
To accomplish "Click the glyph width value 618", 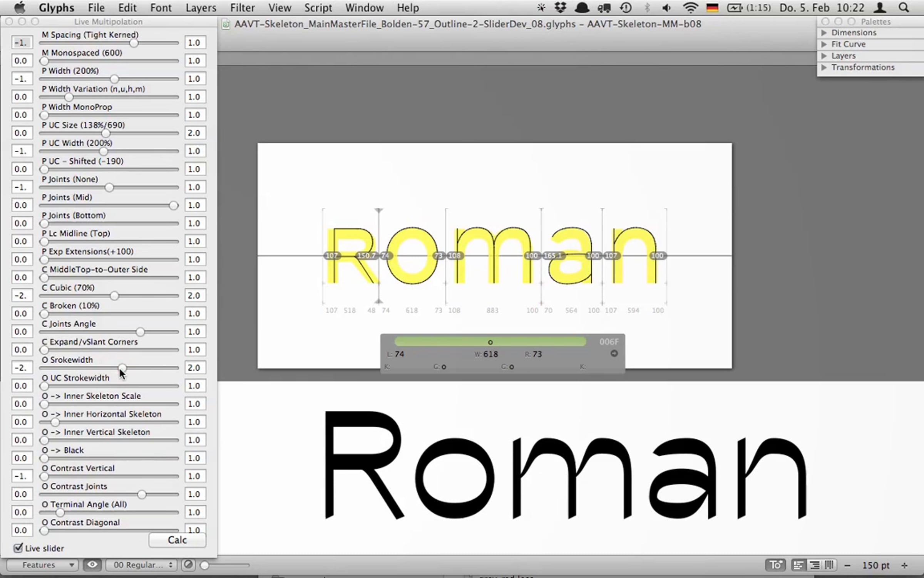I will click(490, 354).
